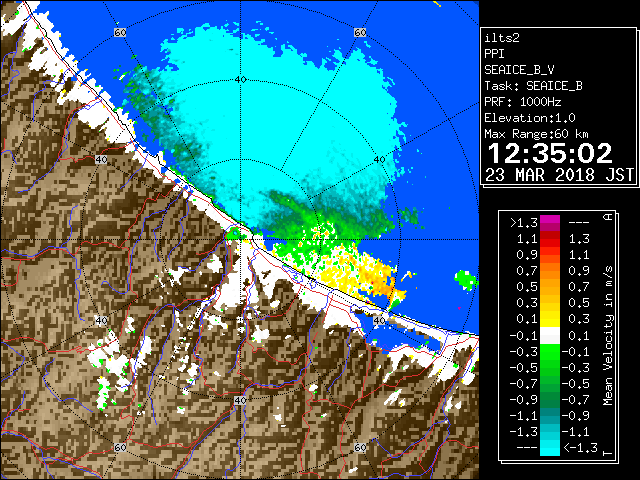Click the scan time '12:35:02'
The image size is (640, 480).
tap(550, 153)
